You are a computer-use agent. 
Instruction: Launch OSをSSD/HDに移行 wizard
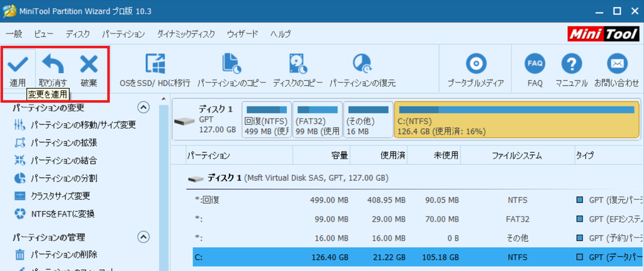[155, 70]
